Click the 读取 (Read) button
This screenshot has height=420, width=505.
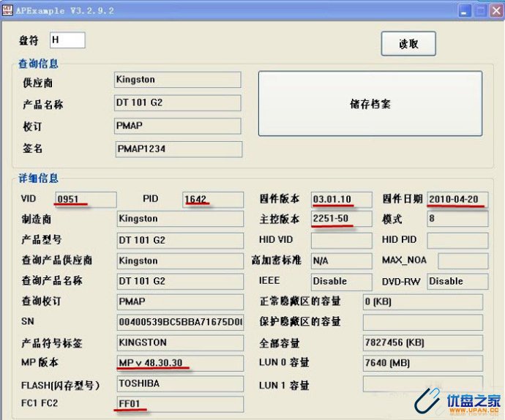[x=408, y=43]
